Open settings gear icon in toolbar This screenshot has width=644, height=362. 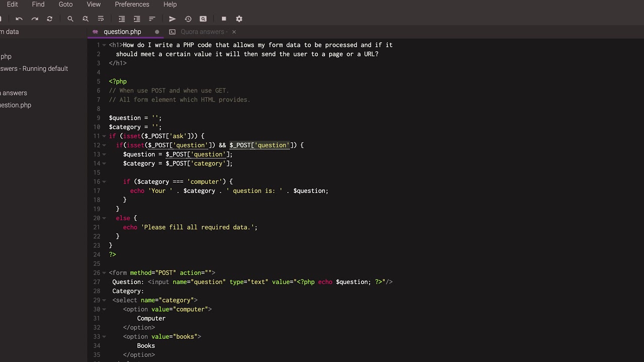239,19
